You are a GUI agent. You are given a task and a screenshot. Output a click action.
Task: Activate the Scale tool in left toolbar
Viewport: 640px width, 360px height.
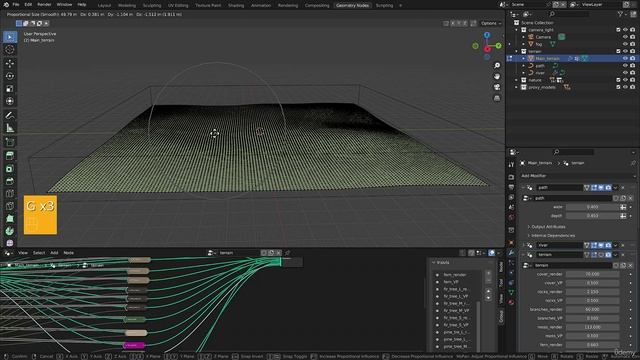click(x=10, y=89)
